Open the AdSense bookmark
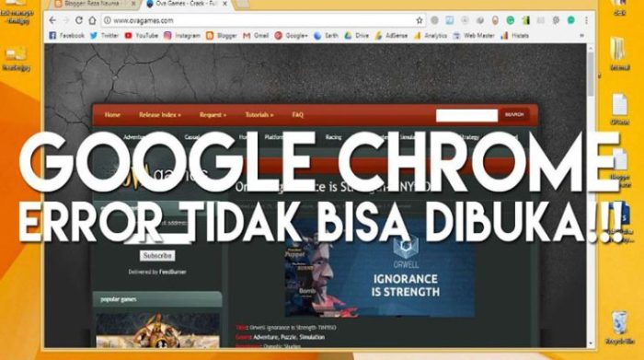This screenshot has width=644, height=360. [x=391, y=36]
